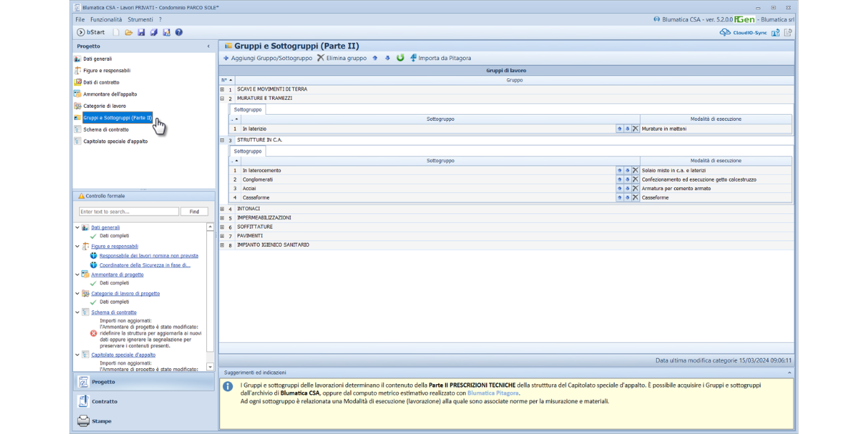The image size is (868, 434).
Task: Collapse the Progetto side panel
Action: (208, 46)
